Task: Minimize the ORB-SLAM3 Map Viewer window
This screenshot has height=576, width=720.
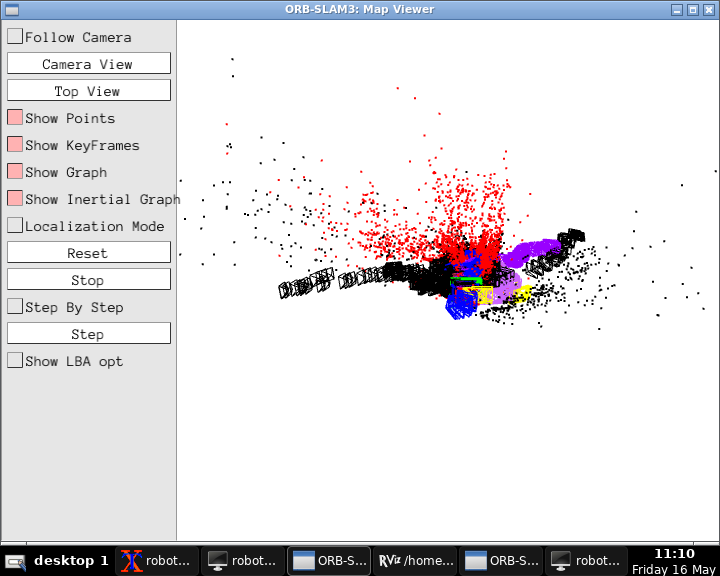Action: tap(677, 10)
